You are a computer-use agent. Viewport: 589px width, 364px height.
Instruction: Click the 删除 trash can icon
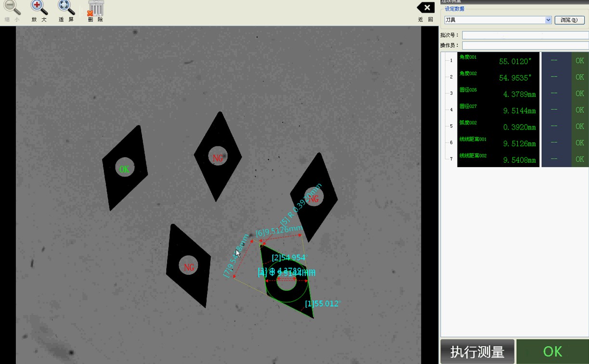point(95,8)
